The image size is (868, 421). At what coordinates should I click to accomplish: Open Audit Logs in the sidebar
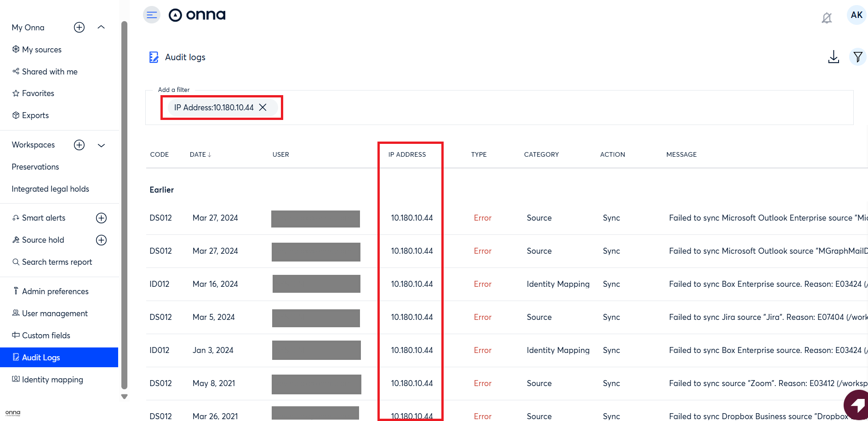coord(41,358)
